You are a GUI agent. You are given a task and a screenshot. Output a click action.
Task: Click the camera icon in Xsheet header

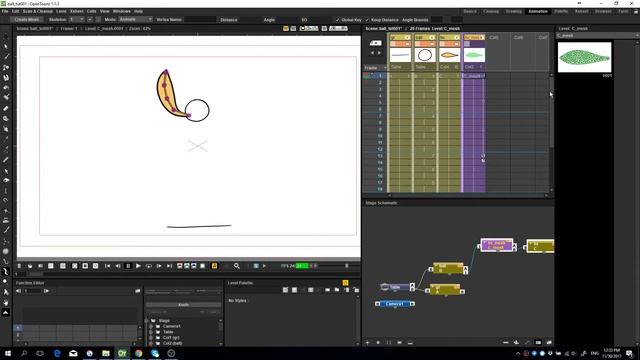click(x=376, y=43)
